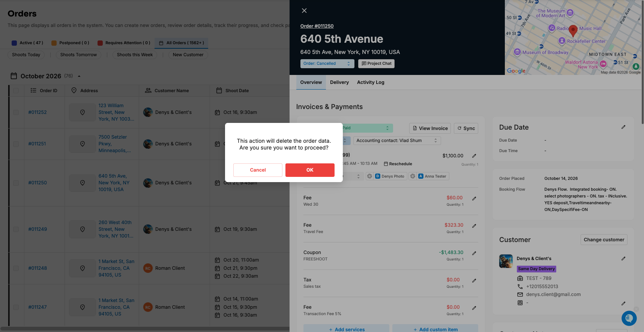
Task: Edit the $1,100.00 service line
Action: click(x=474, y=156)
